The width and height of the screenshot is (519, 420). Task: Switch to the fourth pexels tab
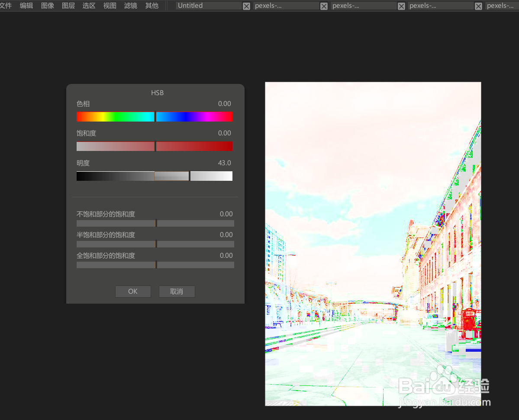pos(502,6)
